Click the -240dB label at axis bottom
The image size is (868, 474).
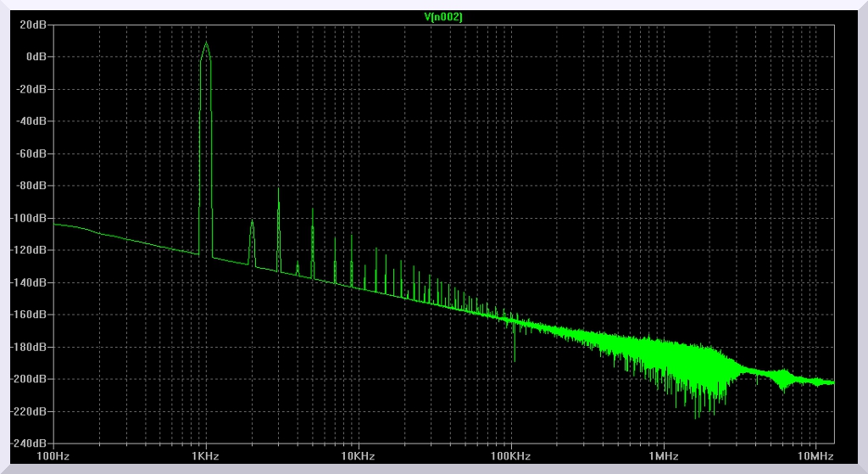click(x=30, y=443)
